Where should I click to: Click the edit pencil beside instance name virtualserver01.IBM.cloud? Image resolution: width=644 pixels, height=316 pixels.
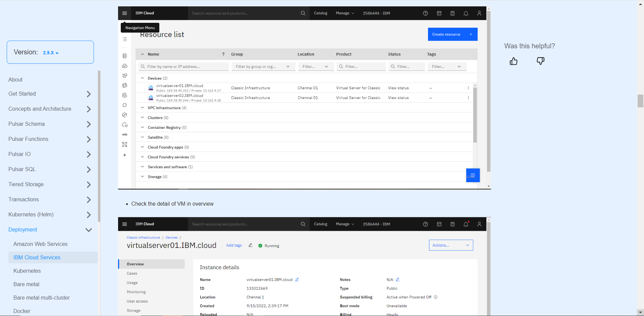pyautogui.click(x=297, y=279)
